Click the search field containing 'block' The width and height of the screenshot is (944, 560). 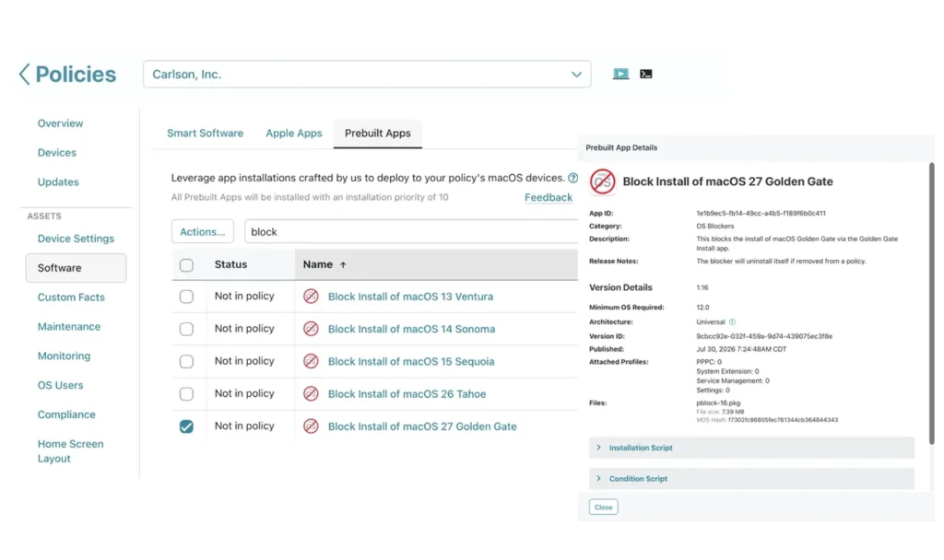pos(411,231)
